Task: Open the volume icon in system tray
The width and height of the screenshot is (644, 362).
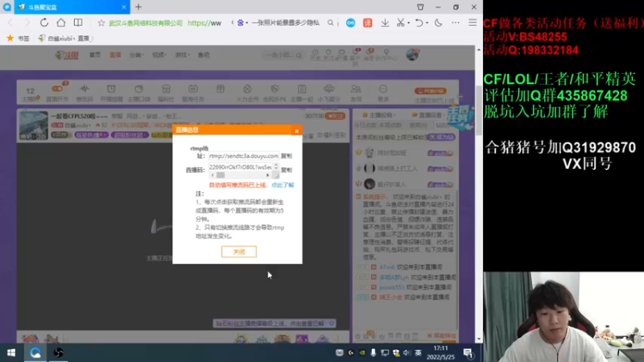Action: [407, 352]
